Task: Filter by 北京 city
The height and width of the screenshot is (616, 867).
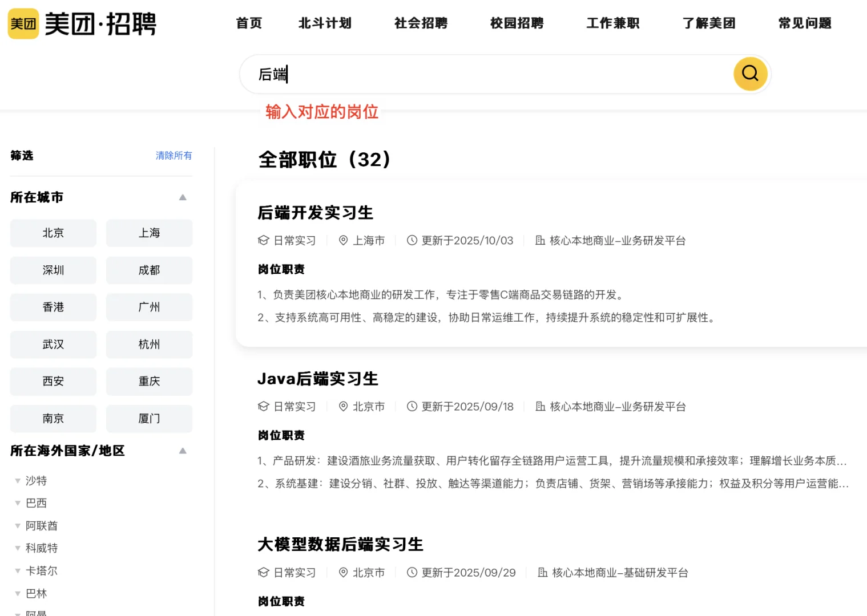Action: [53, 233]
